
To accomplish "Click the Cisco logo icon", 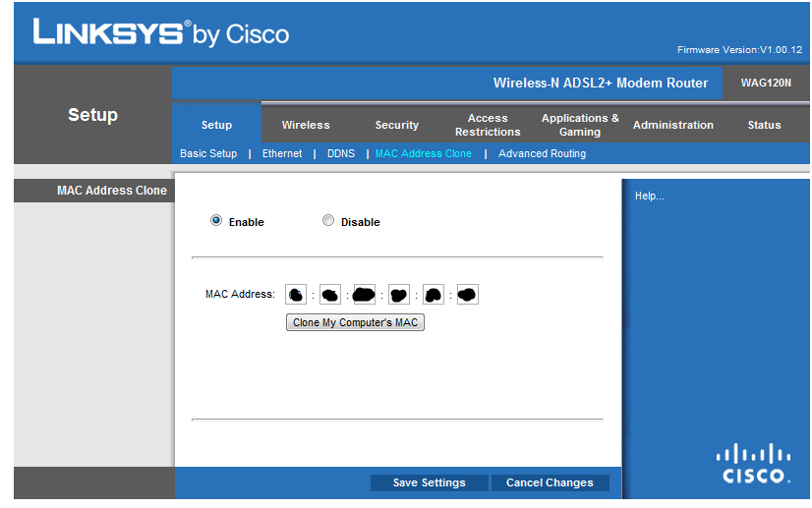I will coord(753,463).
